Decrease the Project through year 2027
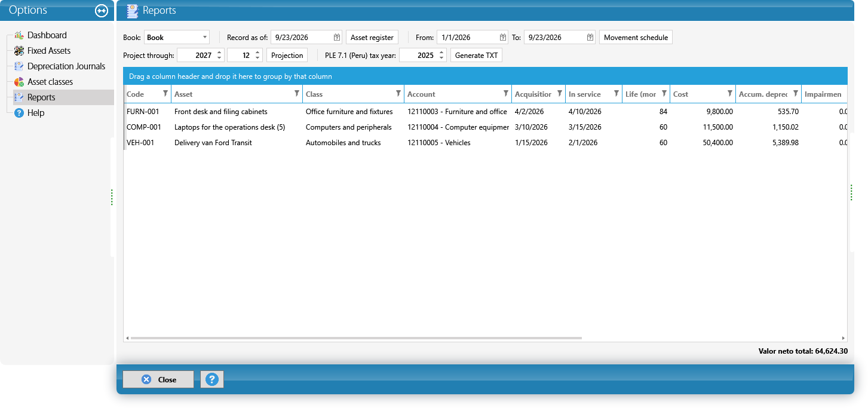 click(x=219, y=58)
